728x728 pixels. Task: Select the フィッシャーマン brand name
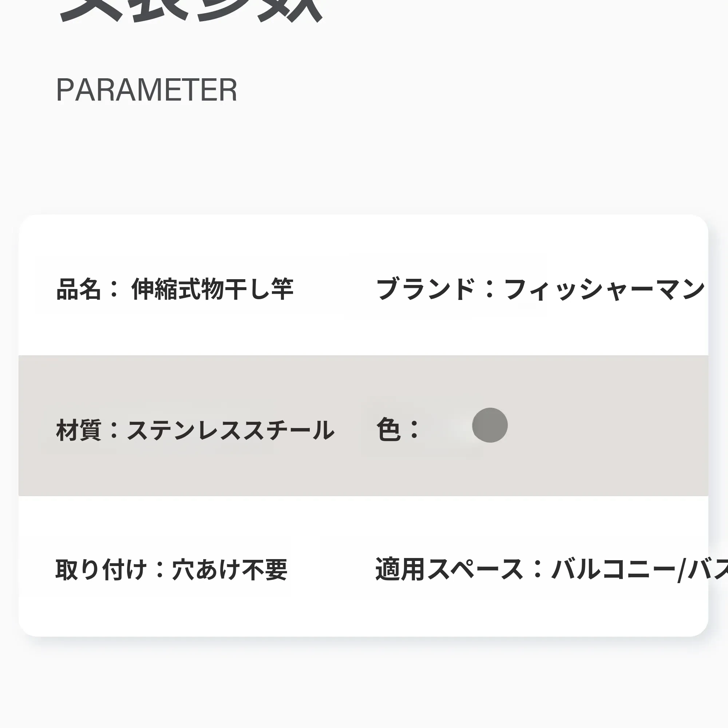pyautogui.click(x=604, y=289)
